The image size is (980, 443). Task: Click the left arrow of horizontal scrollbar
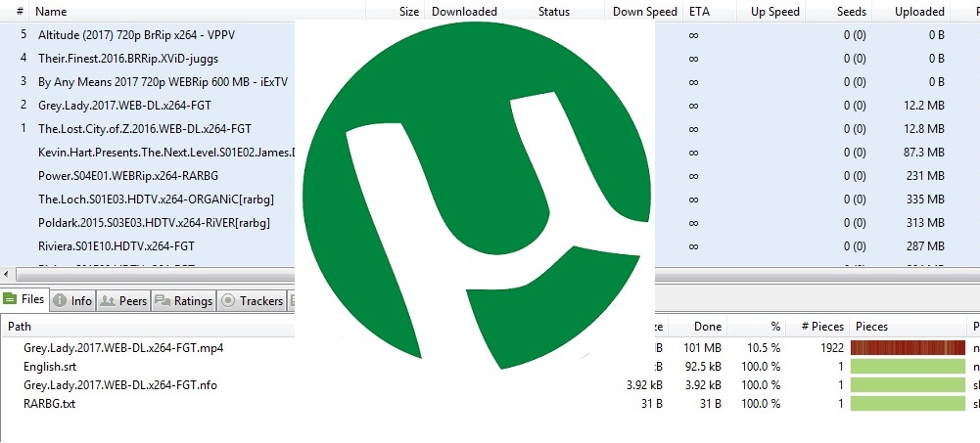[6, 275]
